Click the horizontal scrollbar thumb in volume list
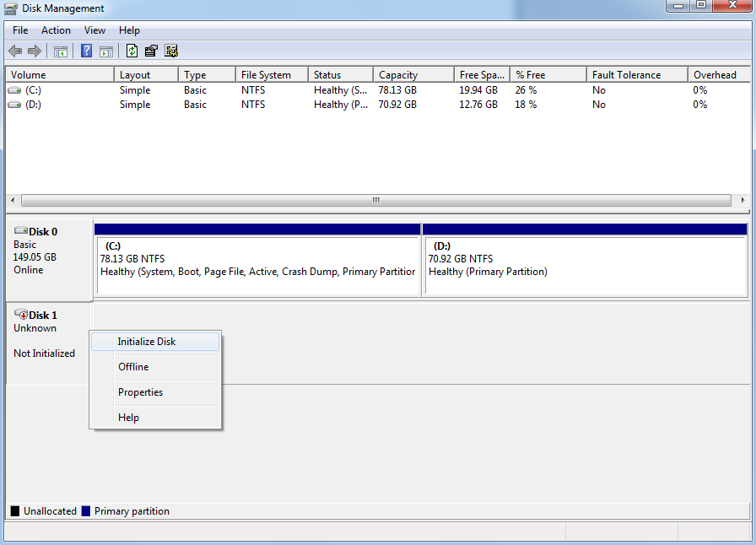Viewport: 756px width, 545px height. (x=376, y=200)
